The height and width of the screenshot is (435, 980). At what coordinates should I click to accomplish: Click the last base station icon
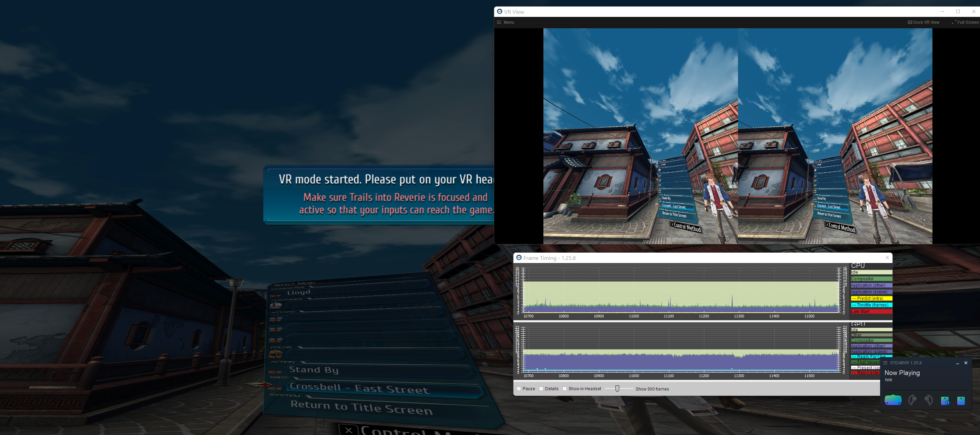(x=961, y=401)
